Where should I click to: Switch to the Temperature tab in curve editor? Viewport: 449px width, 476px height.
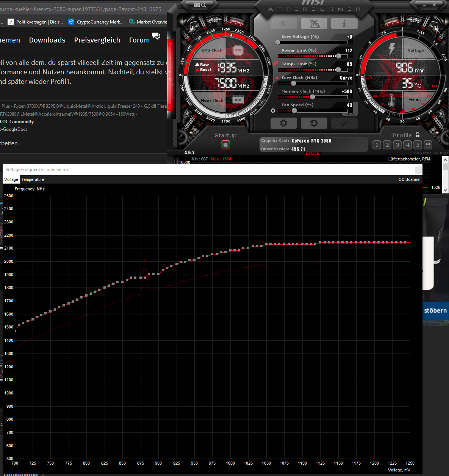[33, 179]
